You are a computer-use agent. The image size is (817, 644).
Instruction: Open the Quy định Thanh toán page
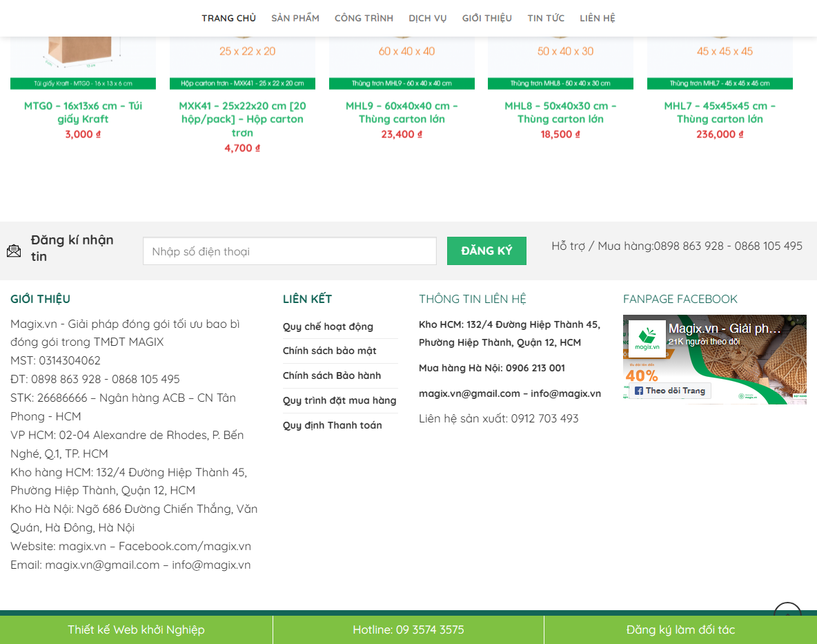[x=332, y=425]
